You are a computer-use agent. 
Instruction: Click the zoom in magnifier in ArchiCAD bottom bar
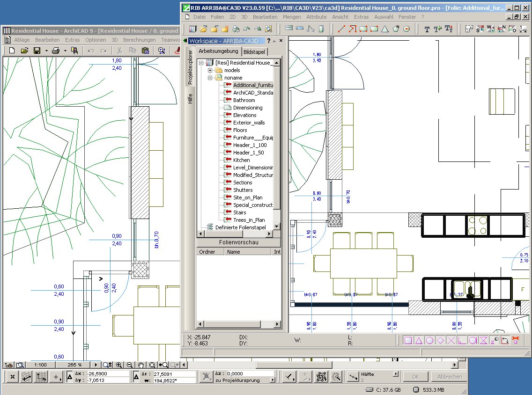(119, 365)
